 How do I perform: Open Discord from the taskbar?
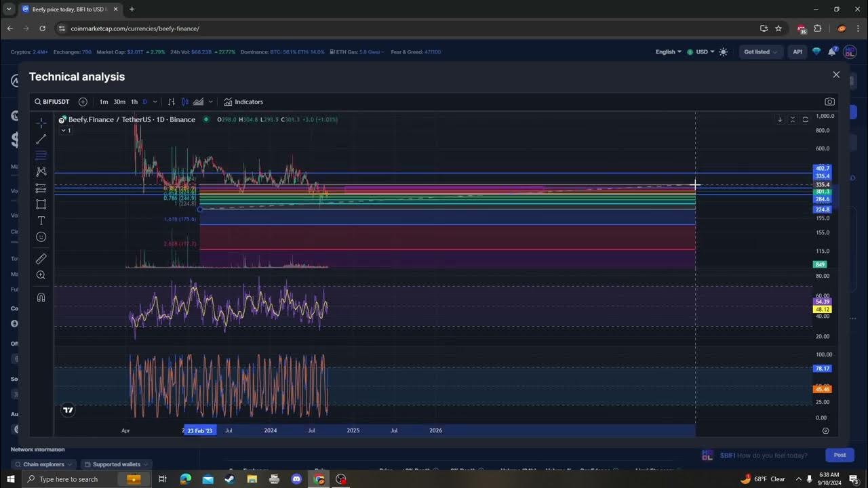[x=296, y=479]
